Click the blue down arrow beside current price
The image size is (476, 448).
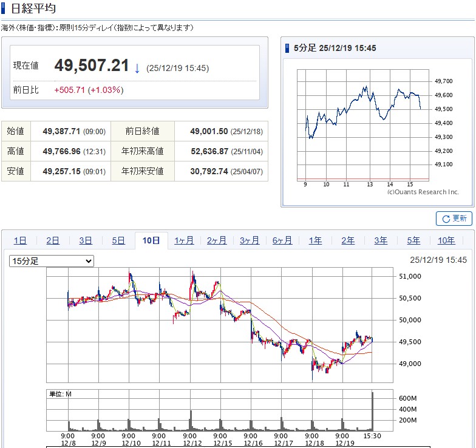coord(137,68)
